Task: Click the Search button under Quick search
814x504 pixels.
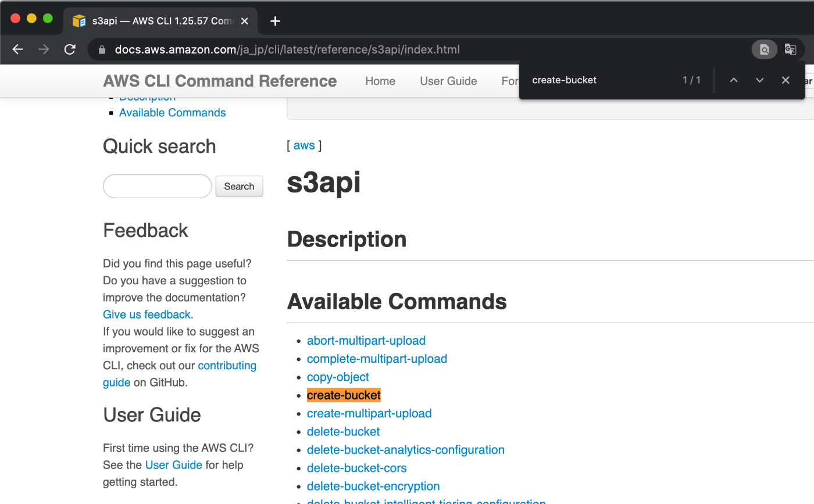Action: coord(239,186)
